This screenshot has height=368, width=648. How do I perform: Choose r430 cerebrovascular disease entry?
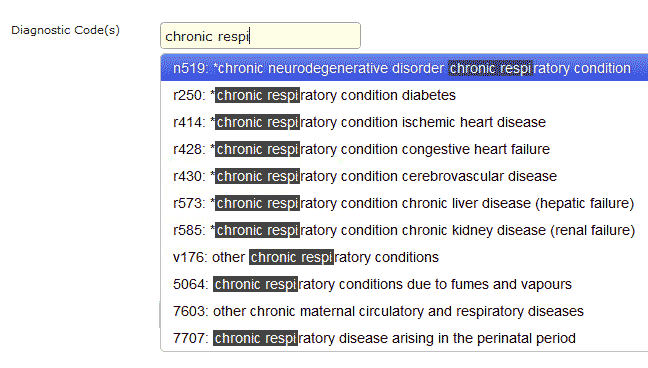click(x=404, y=176)
